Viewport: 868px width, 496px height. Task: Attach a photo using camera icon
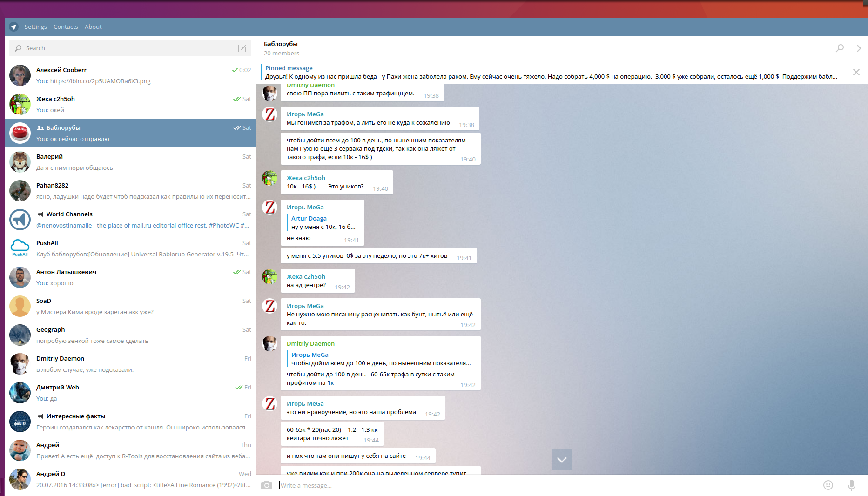pos(267,485)
